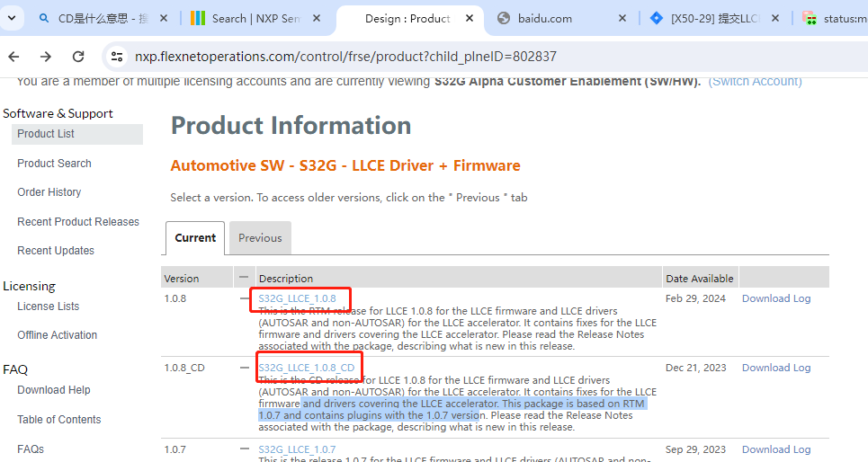Open License Lists in sidebar
868x462 pixels.
(x=49, y=307)
